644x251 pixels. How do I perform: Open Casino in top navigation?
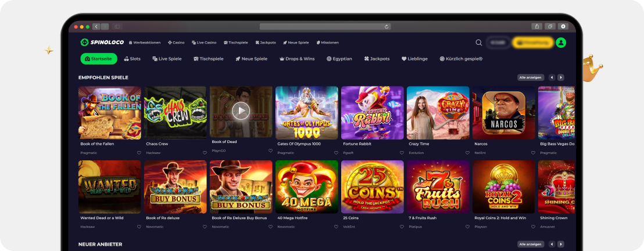pos(176,42)
